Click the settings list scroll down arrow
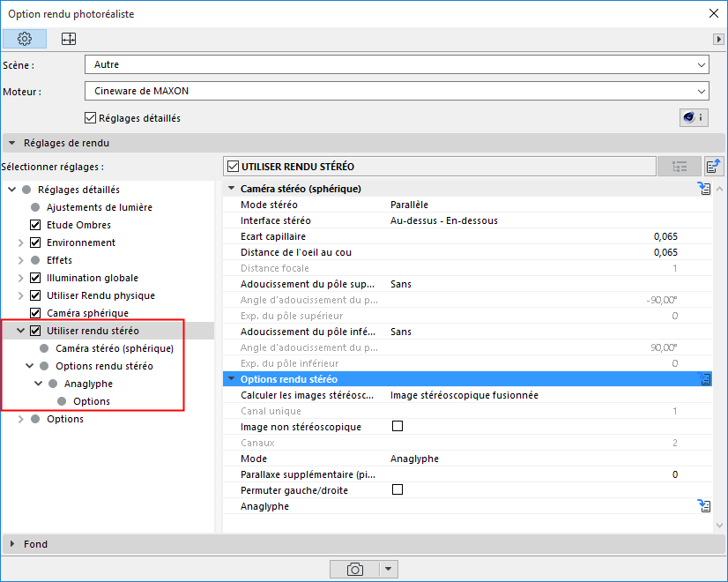The width and height of the screenshot is (728, 582). 720,526
